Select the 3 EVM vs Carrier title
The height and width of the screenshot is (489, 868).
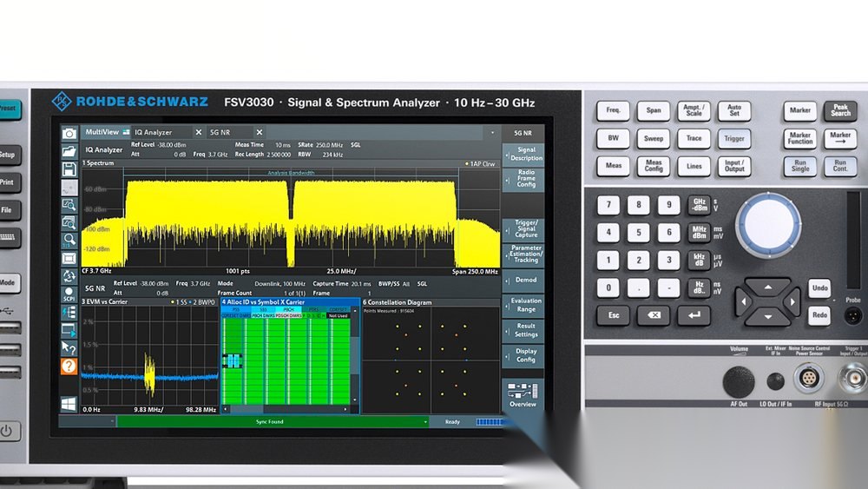[105, 301]
